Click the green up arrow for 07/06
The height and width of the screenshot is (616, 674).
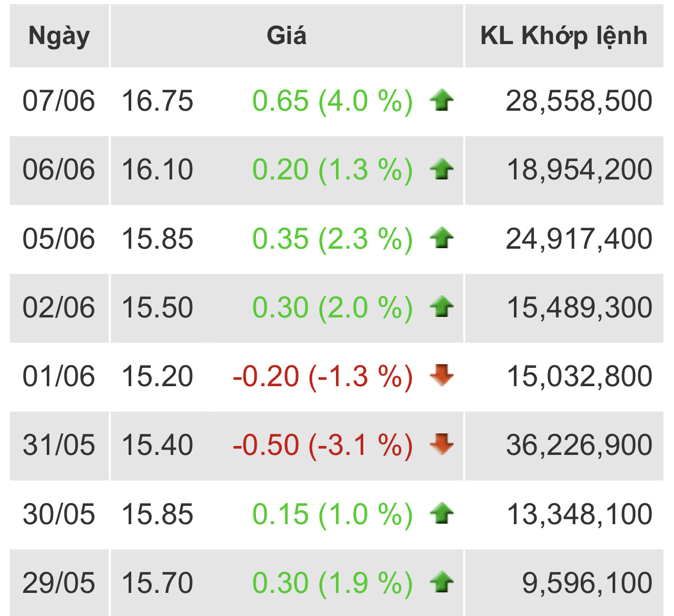pos(441,101)
